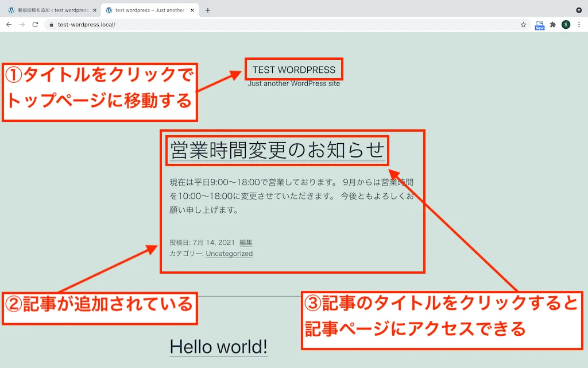Screen dimensions: 588x368
Task: Click the browser forward arrow
Action: (x=22, y=24)
